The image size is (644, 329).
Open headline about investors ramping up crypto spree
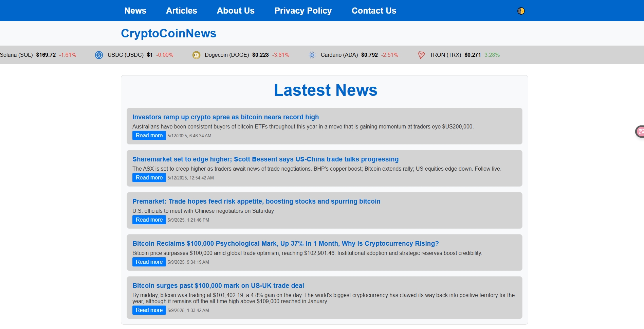click(225, 117)
